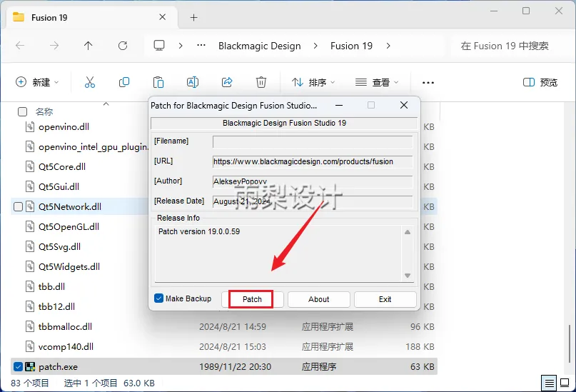Click the Author field showing AlekseyPopovv
This screenshot has width=576, height=392.
tap(313, 181)
